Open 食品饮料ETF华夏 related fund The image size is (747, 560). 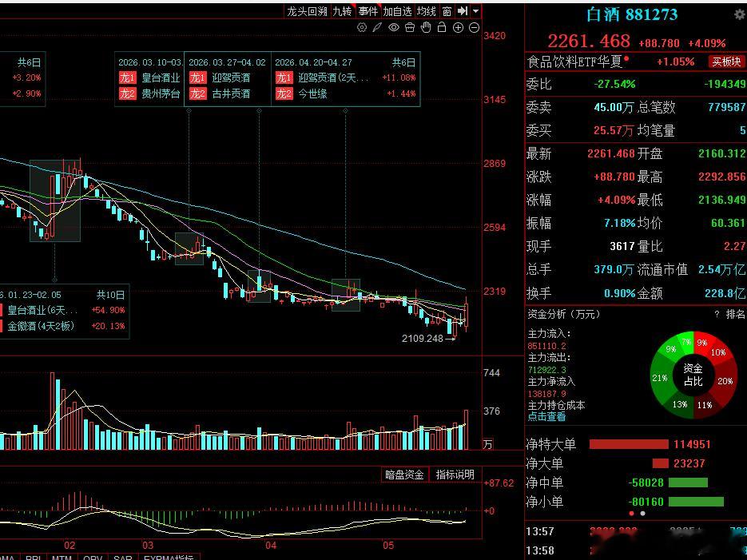tap(575, 62)
